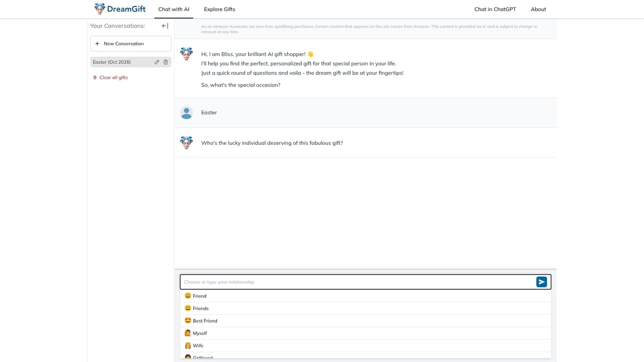Delete the Easter conversation with the trash icon
The width and height of the screenshot is (644, 362).
(166, 62)
